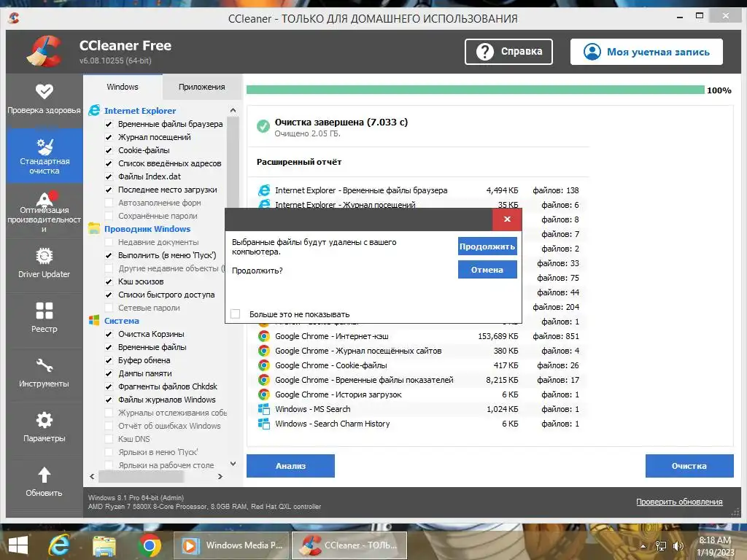Click the Обновить upgrade arrow icon
This screenshot has width=747, height=560.
[44, 475]
